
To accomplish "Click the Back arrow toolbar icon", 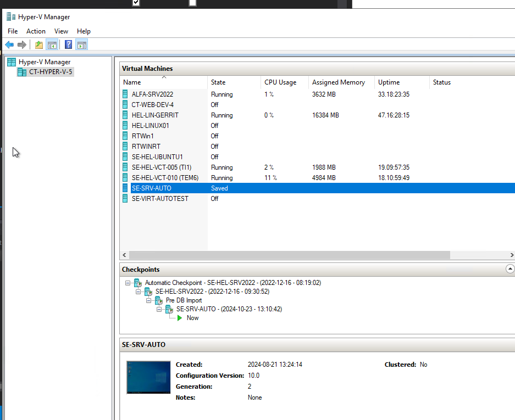I will pos(9,45).
